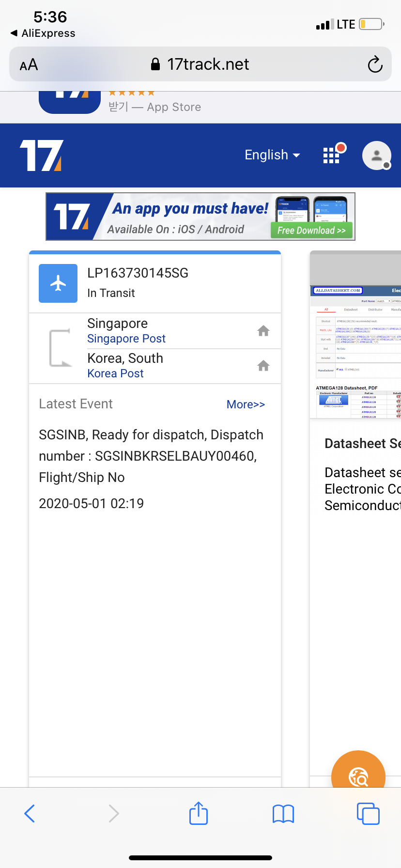
Task: Show all open Safari tabs
Action: [368, 814]
